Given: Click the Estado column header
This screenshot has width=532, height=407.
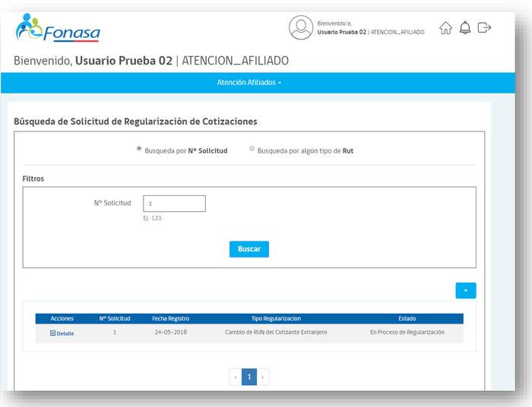Looking at the screenshot, I should tap(407, 319).
